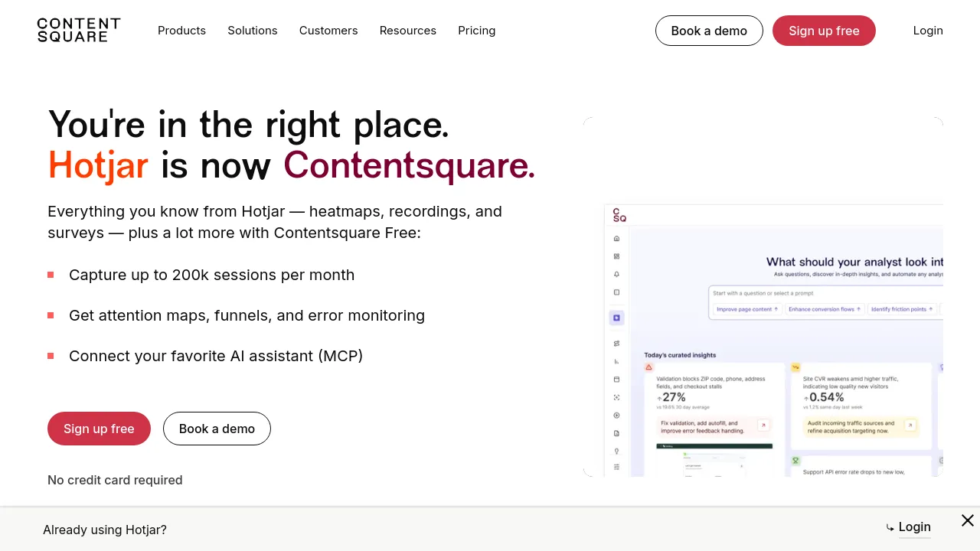
Task: Open the Products menu
Action: click(181, 31)
